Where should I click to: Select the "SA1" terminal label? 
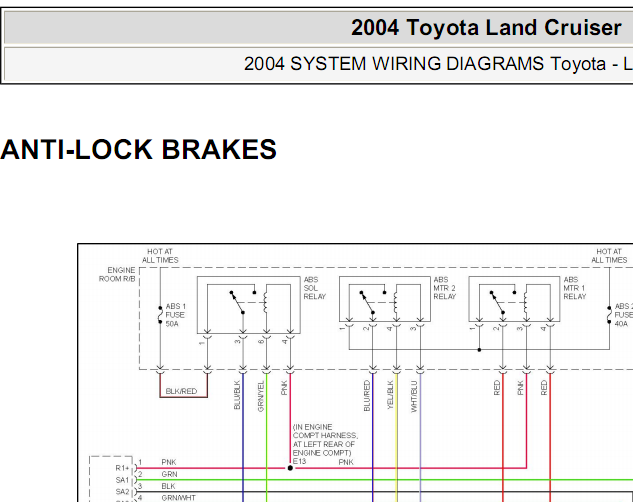[122, 480]
